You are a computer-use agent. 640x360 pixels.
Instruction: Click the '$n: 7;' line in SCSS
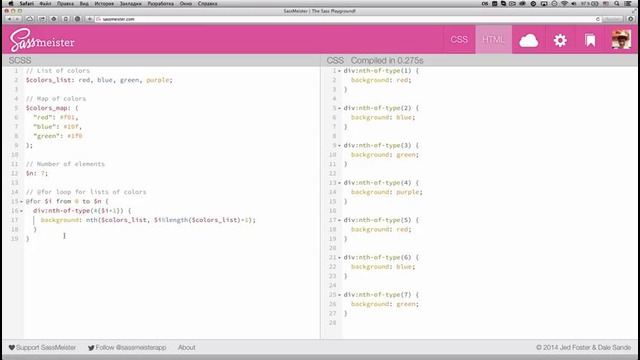(x=37, y=173)
